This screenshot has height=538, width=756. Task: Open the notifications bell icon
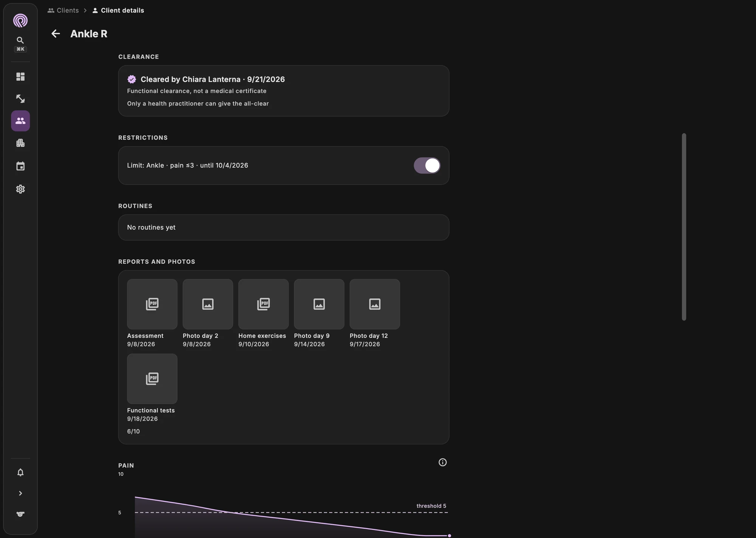click(20, 473)
